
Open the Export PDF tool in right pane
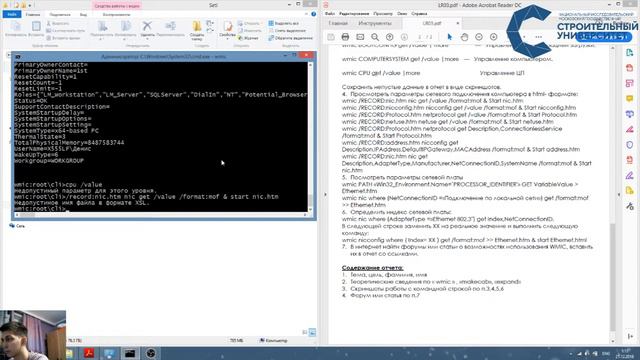(629, 53)
